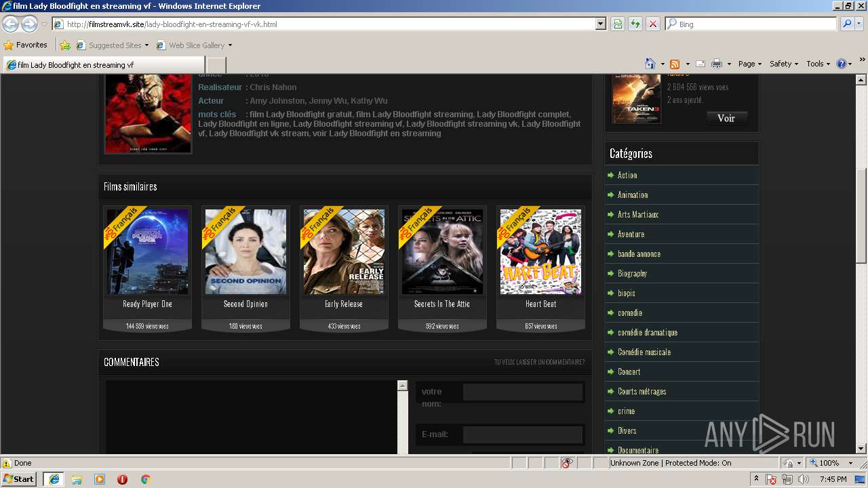868x488 pixels.
Task: Click the RSS feeds icon
Action: pyautogui.click(x=675, y=64)
